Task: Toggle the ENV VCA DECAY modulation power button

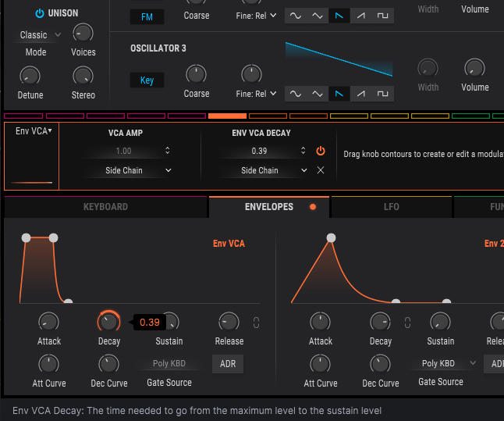Action: pyautogui.click(x=321, y=151)
